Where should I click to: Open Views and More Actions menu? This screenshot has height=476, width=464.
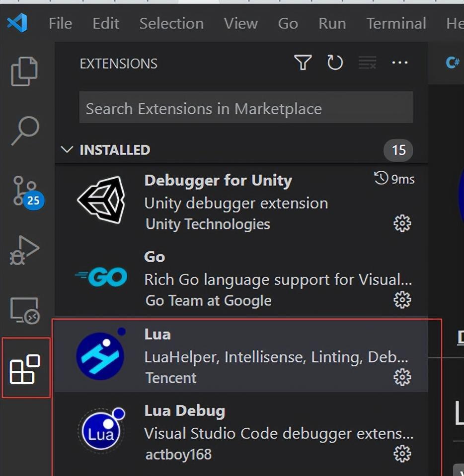[400, 63]
